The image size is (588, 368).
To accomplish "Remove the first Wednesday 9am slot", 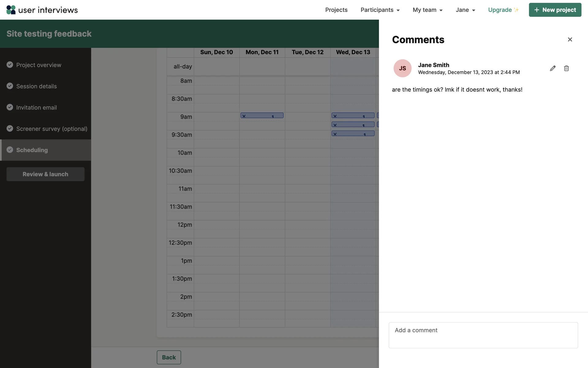I will pyautogui.click(x=335, y=116).
